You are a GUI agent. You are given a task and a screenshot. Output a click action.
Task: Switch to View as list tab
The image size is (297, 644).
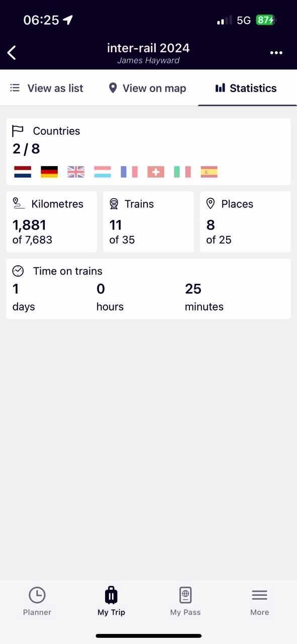pyautogui.click(x=47, y=88)
